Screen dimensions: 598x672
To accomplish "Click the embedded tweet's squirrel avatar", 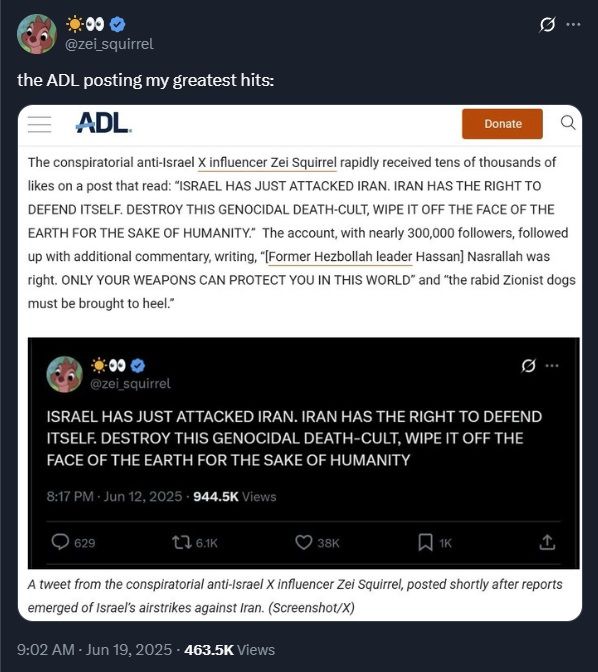I will (x=65, y=374).
